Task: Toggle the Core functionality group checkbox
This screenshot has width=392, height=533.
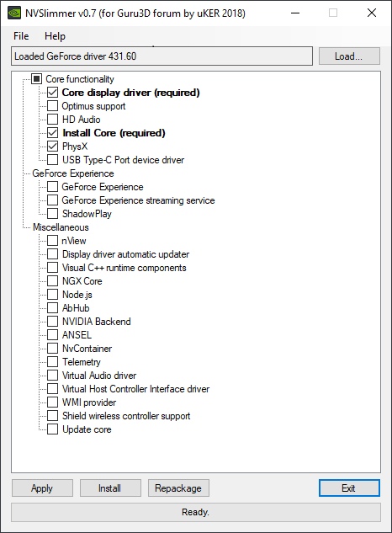Action: click(x=37, y=79)
